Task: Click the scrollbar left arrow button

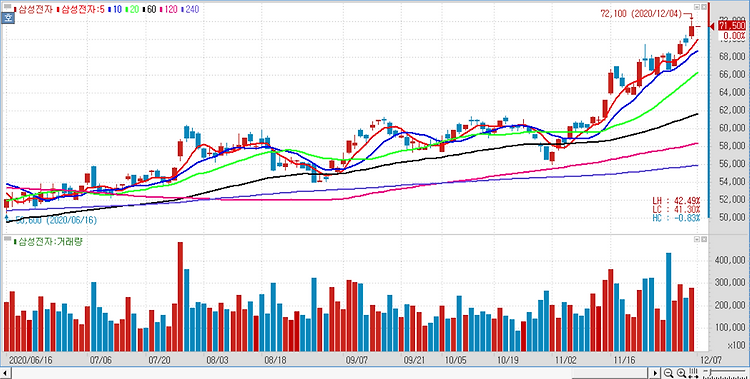Action: pyautogui.click(x=4, y=373)
